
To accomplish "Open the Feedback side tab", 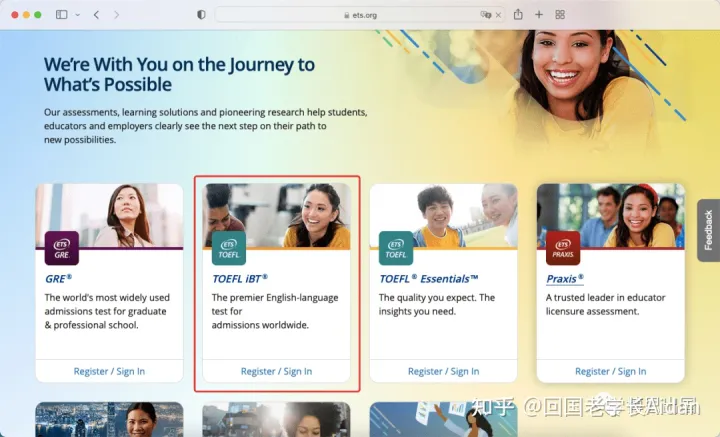I will (x=709, y=230).
